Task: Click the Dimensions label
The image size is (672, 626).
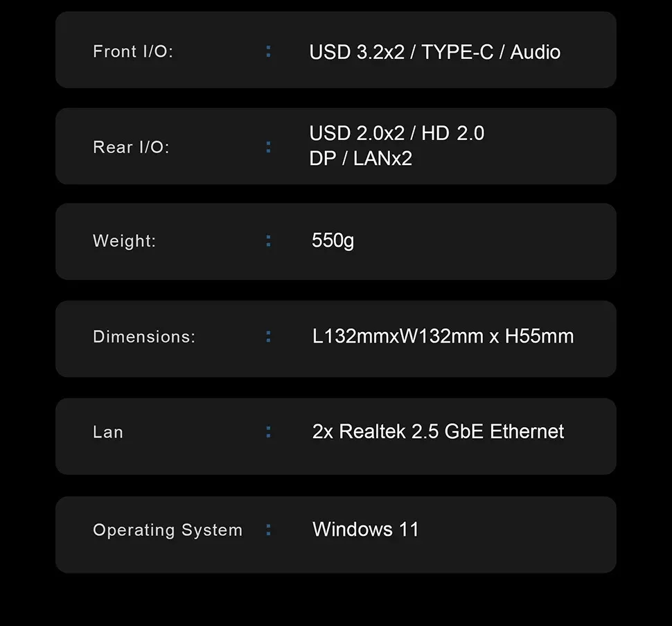Action: (x=143, y=337)
